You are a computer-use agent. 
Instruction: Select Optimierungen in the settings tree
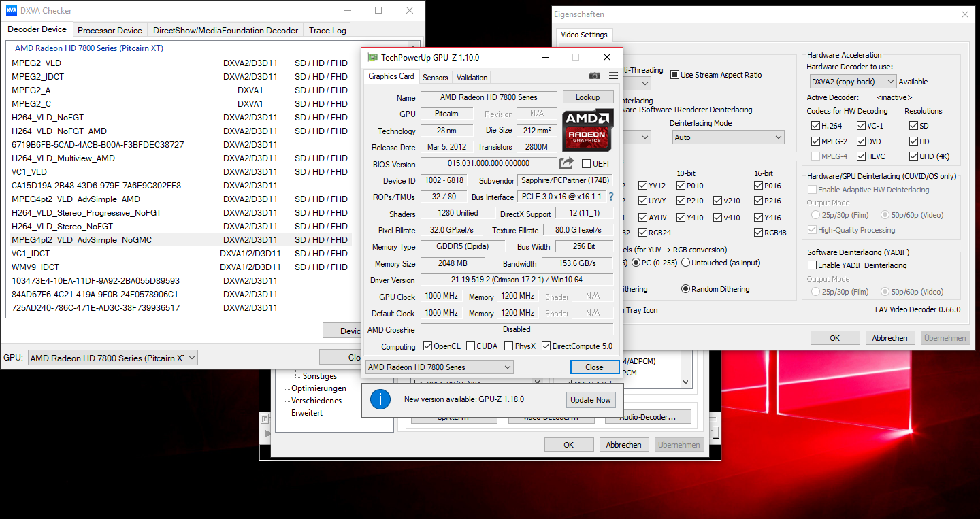pyautogui.click(x=318, y=388)
